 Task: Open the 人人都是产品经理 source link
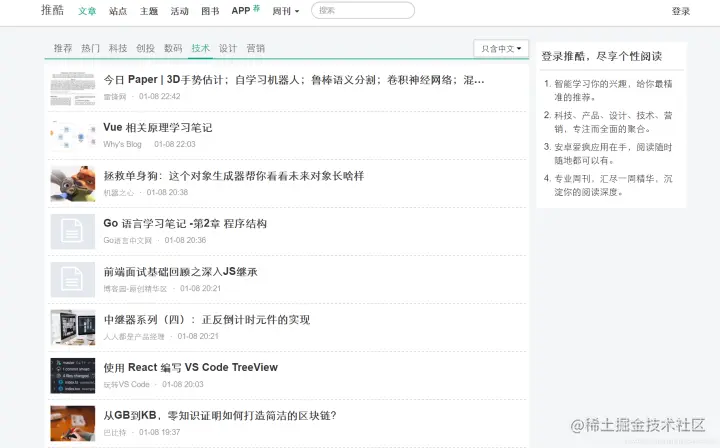(134, 336)
